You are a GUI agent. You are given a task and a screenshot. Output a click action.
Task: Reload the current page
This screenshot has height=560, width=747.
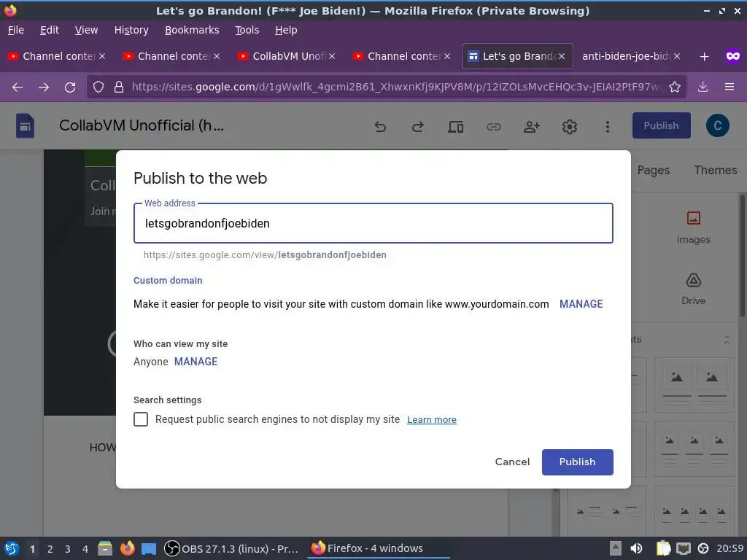pyautogui.click(x=70, y=87)
